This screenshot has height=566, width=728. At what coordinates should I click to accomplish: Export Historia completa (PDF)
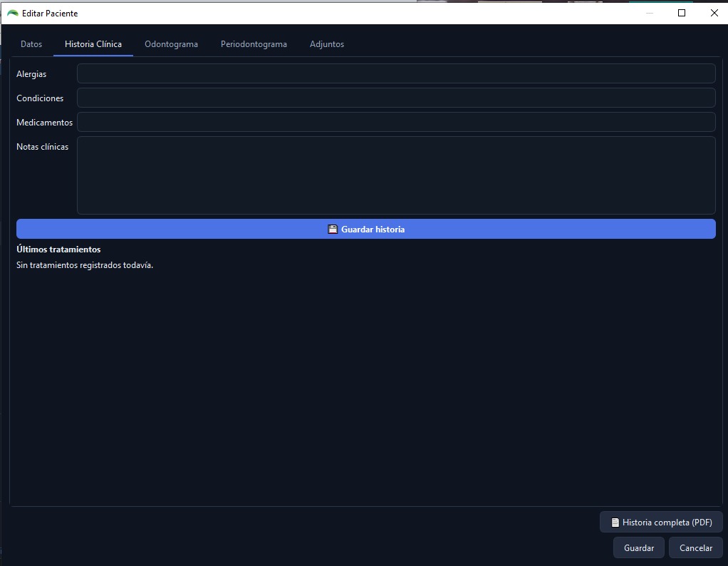tap(661, 523)
